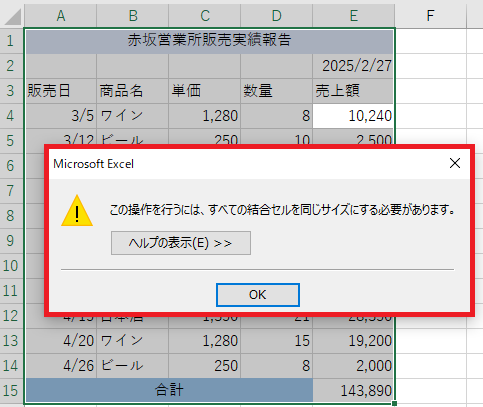Click the date cell 2025/2/27
This screenshot has width=483, height=407.
tap(353, 66)
